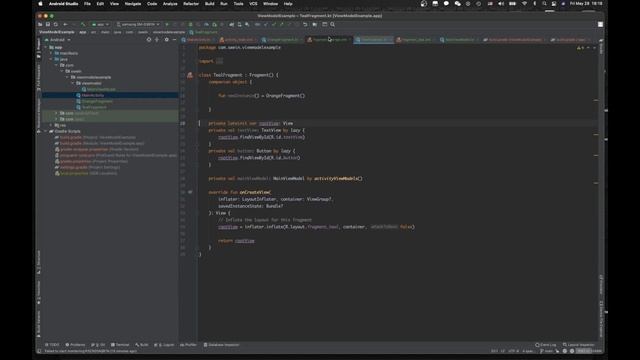Click the UTF-8 encoding status bar entry
Screen dimensions: 640x360
tap(513, 351)
